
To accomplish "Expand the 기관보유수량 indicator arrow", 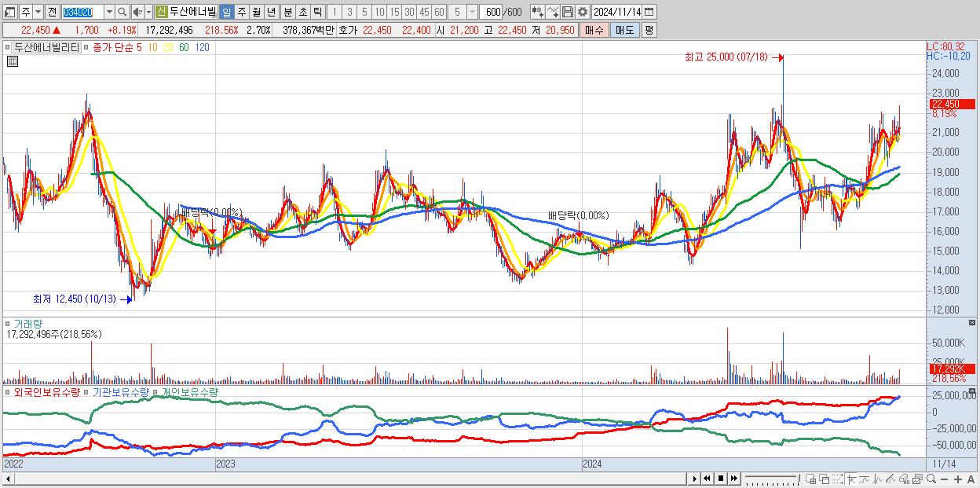I will pyautogui.click(x=86, y=391).
